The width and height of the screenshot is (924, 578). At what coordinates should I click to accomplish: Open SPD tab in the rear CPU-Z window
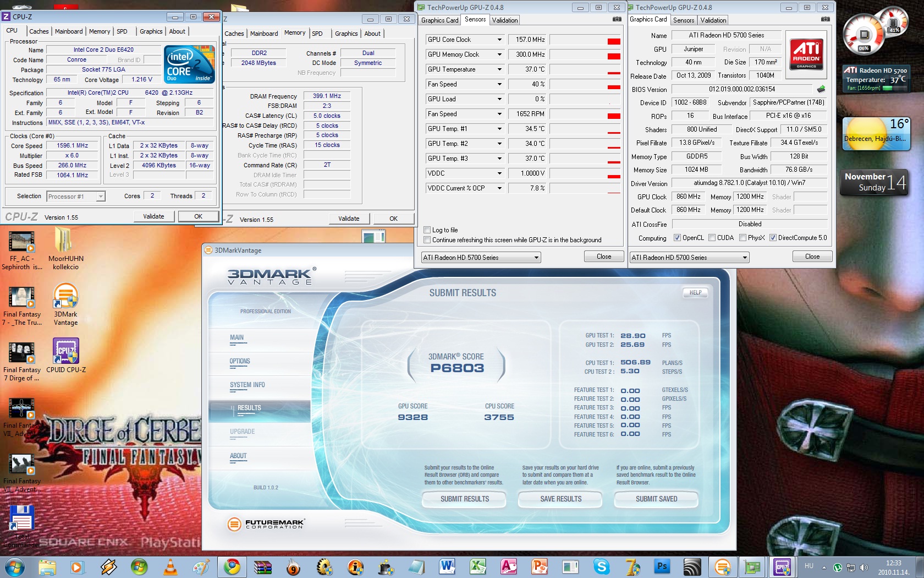317,34
